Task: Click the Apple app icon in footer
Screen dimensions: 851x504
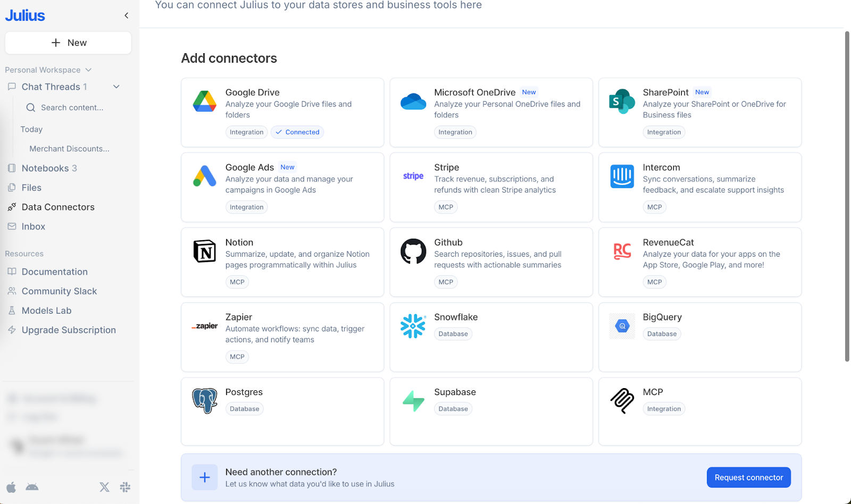Action: pyautogui.click(x=11, y=487)
